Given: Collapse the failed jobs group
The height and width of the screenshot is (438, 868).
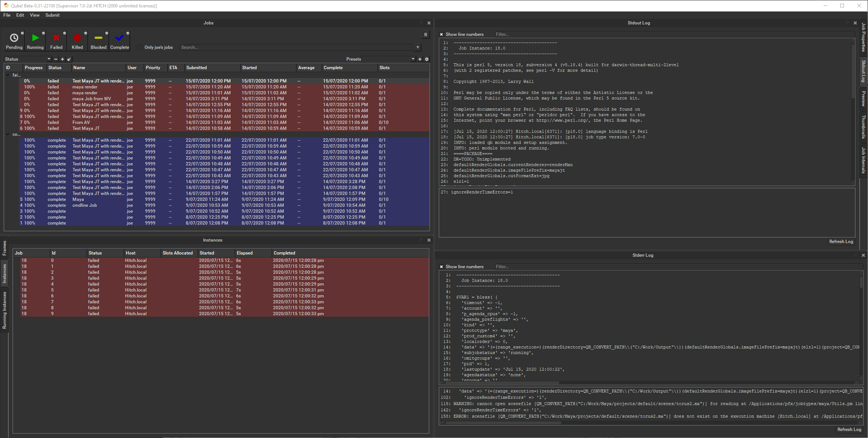Looking at the screenshot, I should 8,75.
